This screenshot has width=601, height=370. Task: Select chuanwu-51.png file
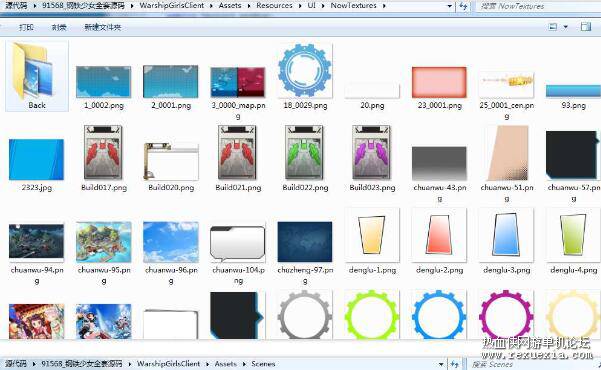click(x=506, y=164)
